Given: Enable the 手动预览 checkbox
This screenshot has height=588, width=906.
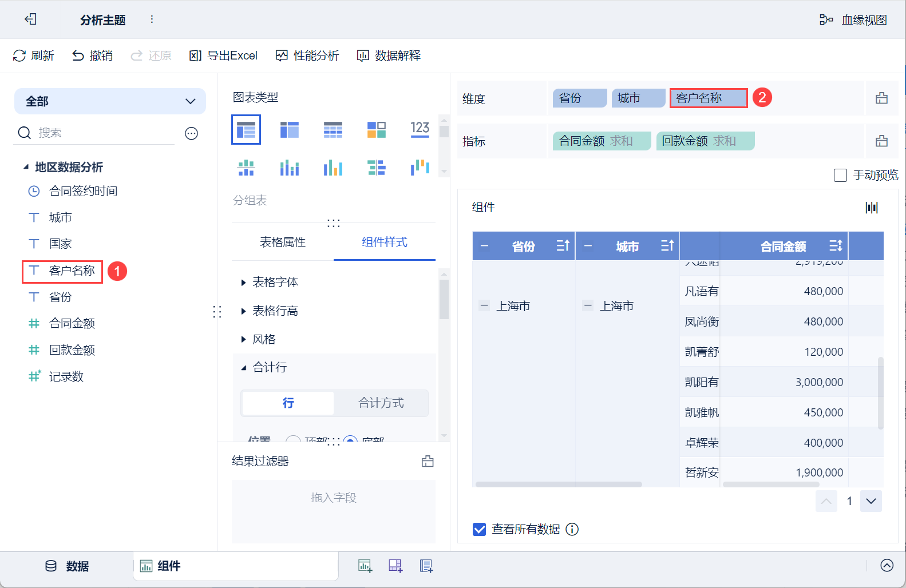Looking at the screenshot, I should (x=840, y=175).
